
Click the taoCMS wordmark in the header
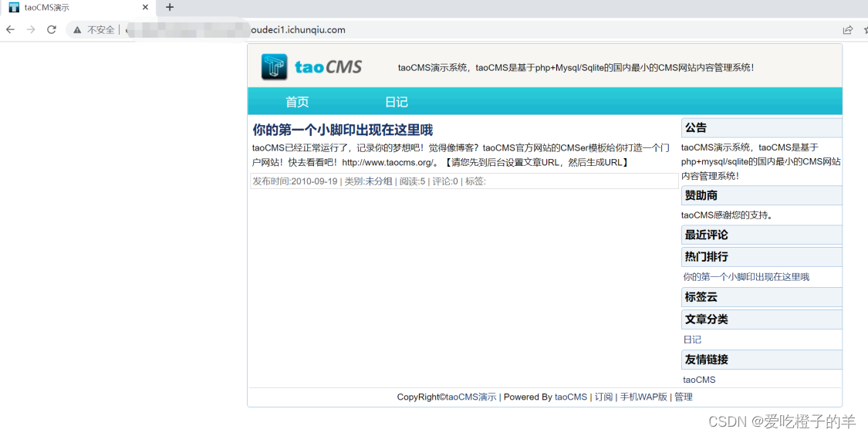click(x=328, y=67)
